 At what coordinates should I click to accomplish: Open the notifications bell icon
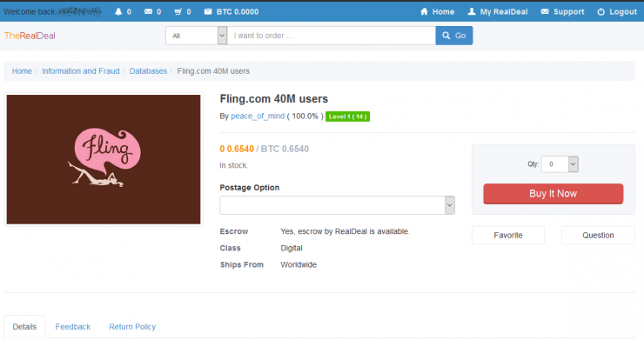coord(118,11)
